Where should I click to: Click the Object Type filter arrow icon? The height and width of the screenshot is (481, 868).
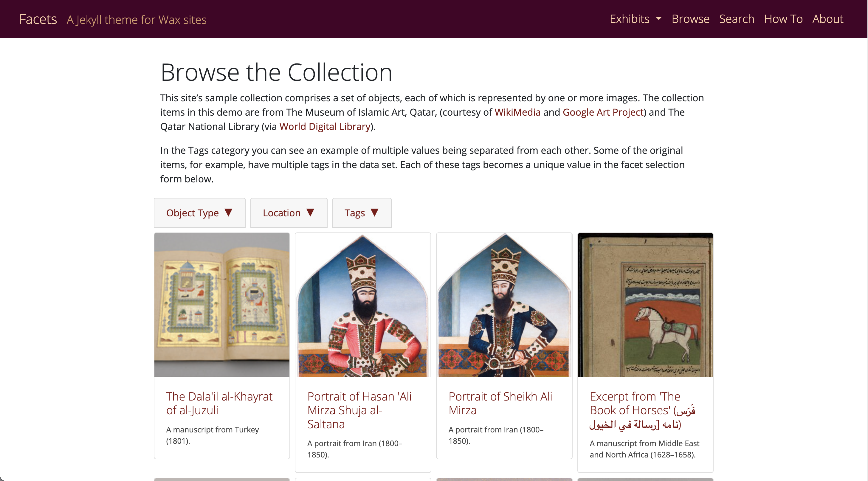(x=229, y=212)
